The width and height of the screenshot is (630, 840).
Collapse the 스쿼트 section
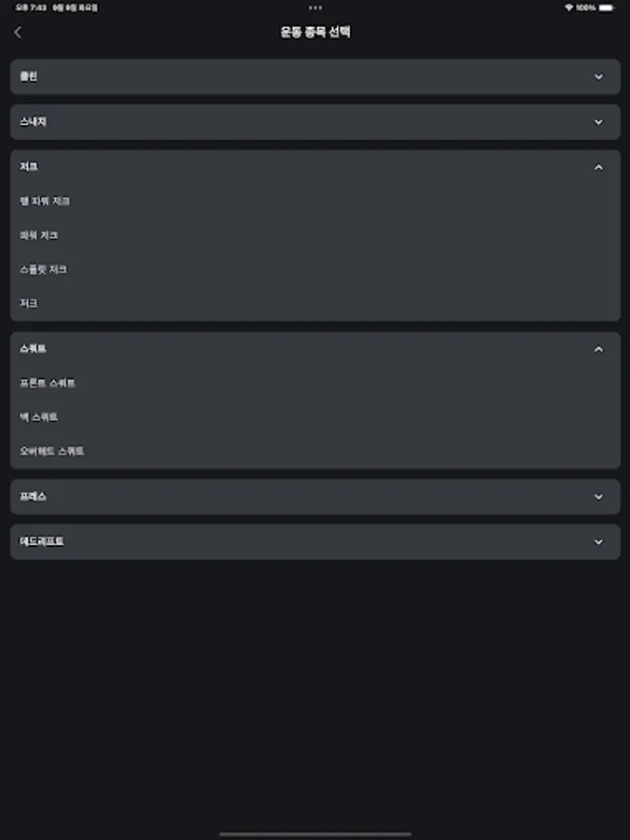point(315,347)
